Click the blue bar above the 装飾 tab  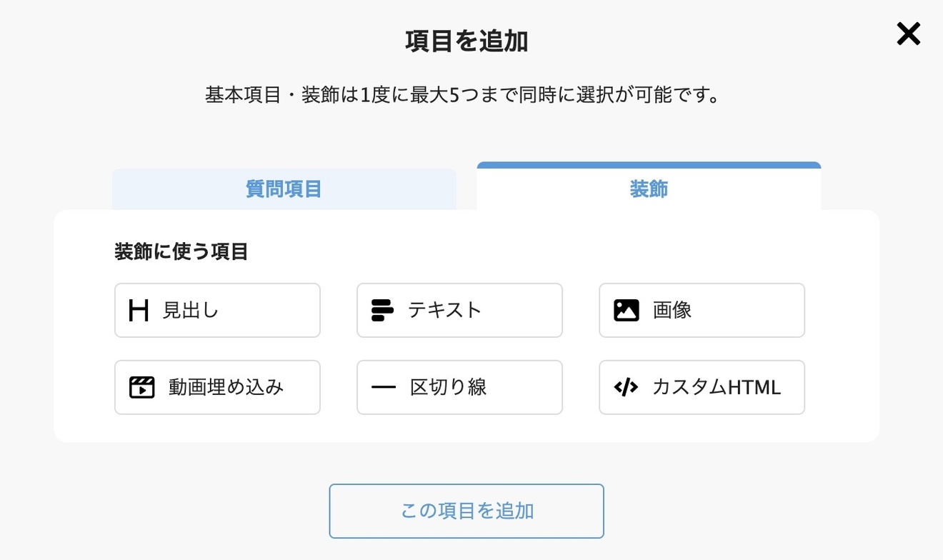pos(649,165)
